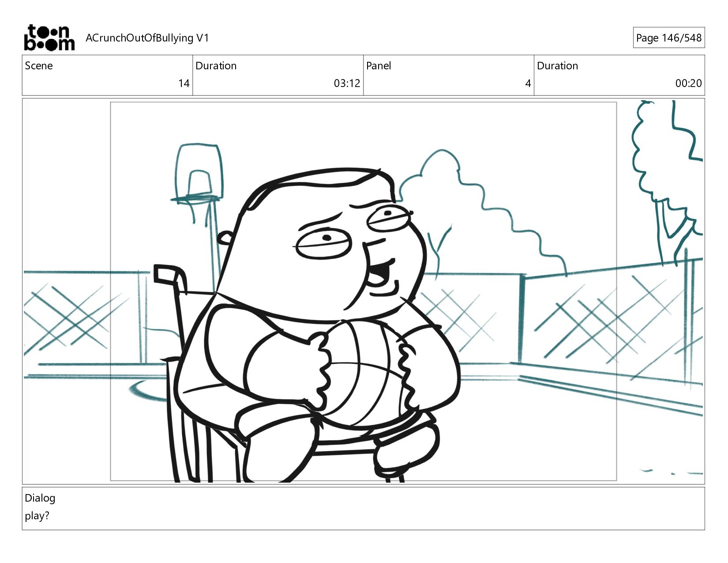Click the Toon Boom logo
The width and height of the screenshot is (728, 563).
point(49,38)
